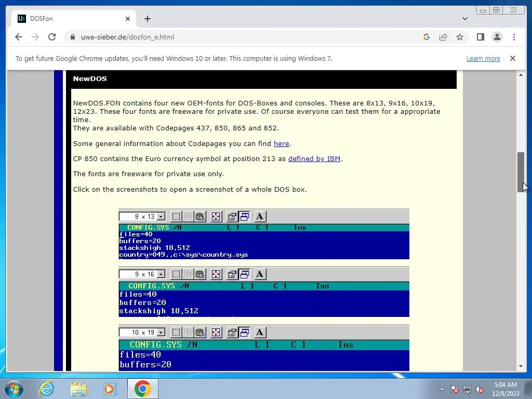
Task: Click the Font A icon in 8 x 13 toolbar
Action: 260,217
